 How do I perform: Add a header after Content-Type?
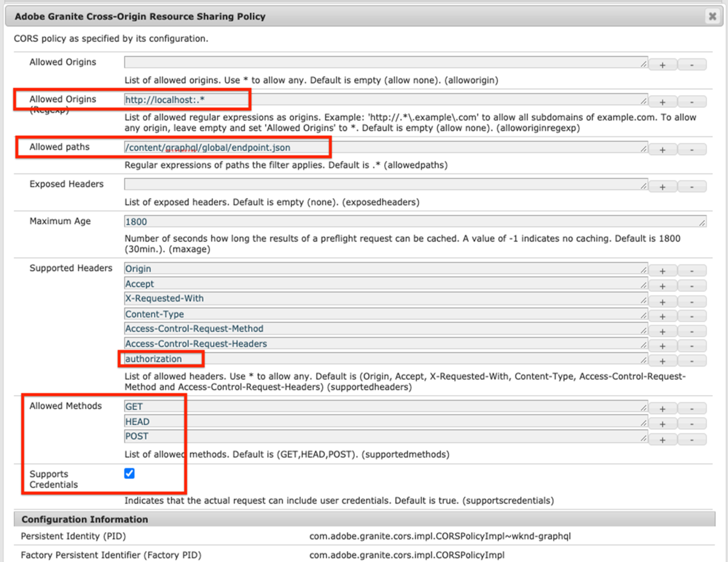point(662,316)
